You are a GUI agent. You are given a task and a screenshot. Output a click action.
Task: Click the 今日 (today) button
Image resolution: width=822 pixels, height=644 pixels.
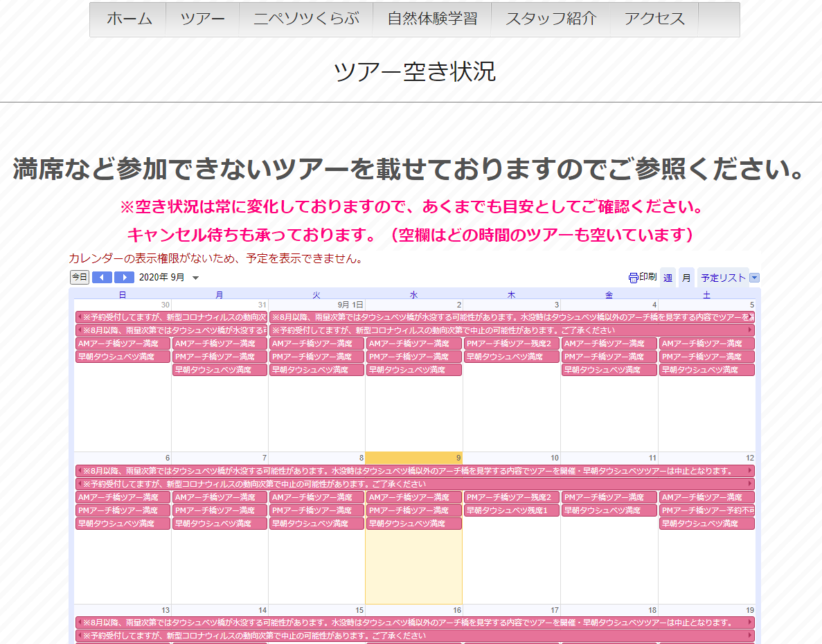point(80,277)
